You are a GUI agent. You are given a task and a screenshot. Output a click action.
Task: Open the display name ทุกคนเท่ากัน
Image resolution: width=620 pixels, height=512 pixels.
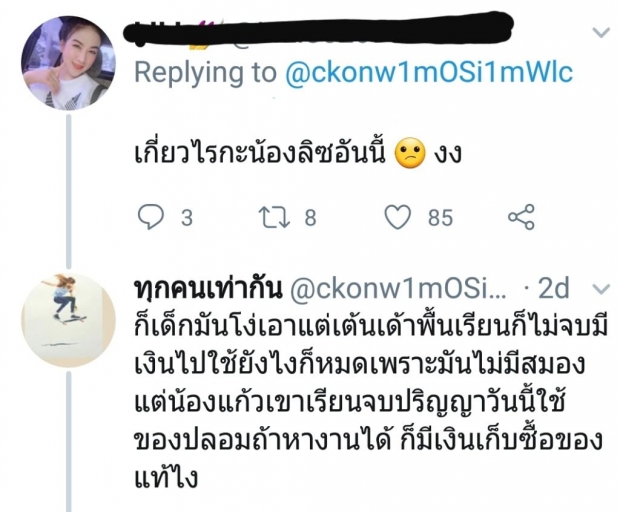pyautogui.click(x=208, y=288)
